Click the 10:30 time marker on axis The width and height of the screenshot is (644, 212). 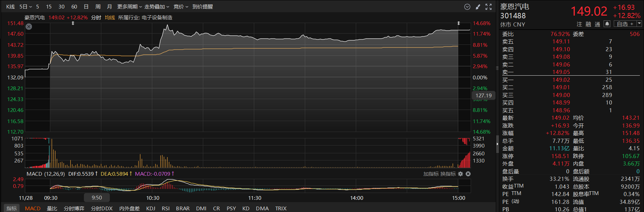pos(153,198)
